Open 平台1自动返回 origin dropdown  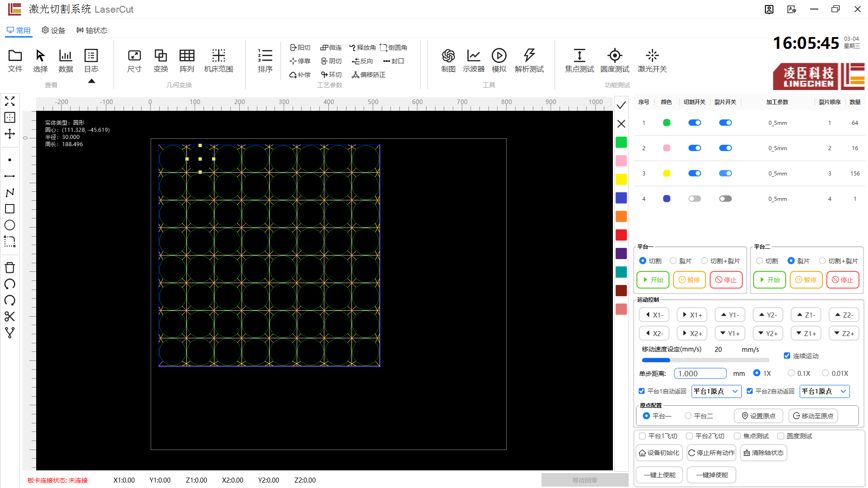pos(716,391)
